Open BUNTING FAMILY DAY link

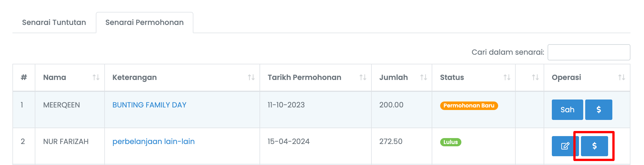coord(149,105)
